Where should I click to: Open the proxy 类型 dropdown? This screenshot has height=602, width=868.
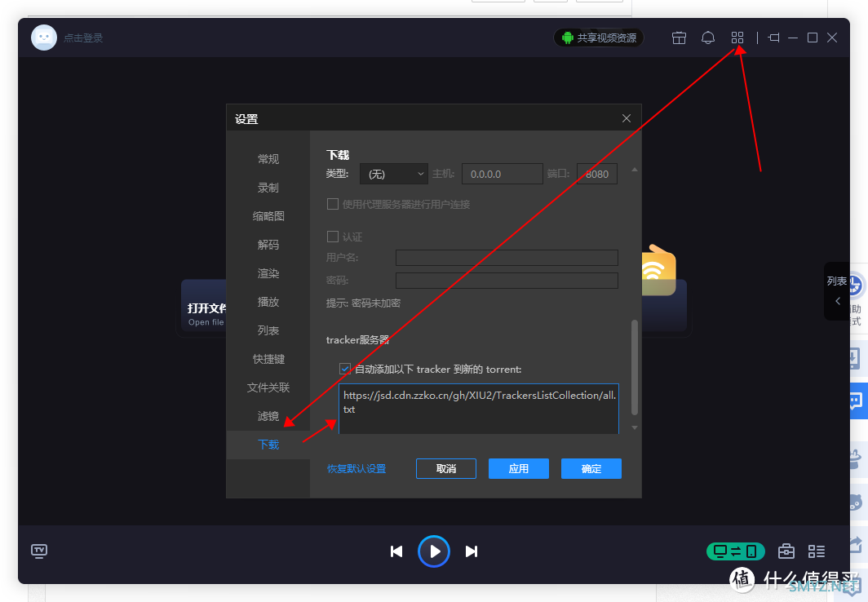pyautogui.click(x=393, y=175)
